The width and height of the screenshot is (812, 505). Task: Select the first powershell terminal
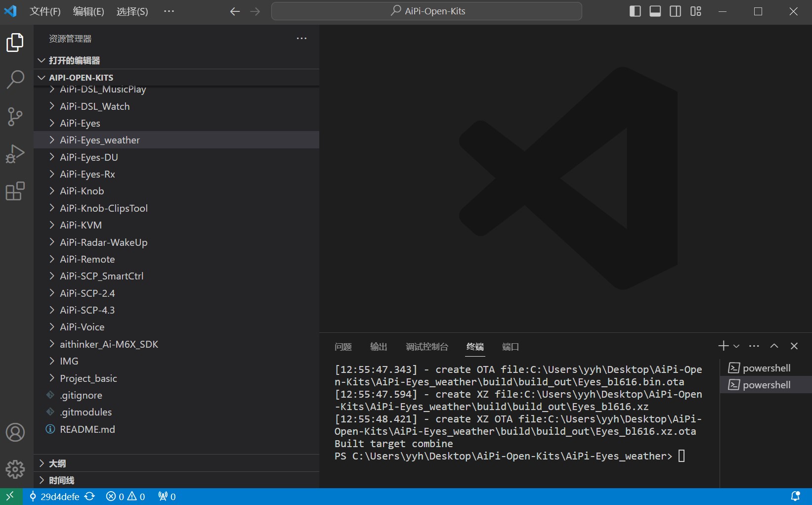click(766, 368)
